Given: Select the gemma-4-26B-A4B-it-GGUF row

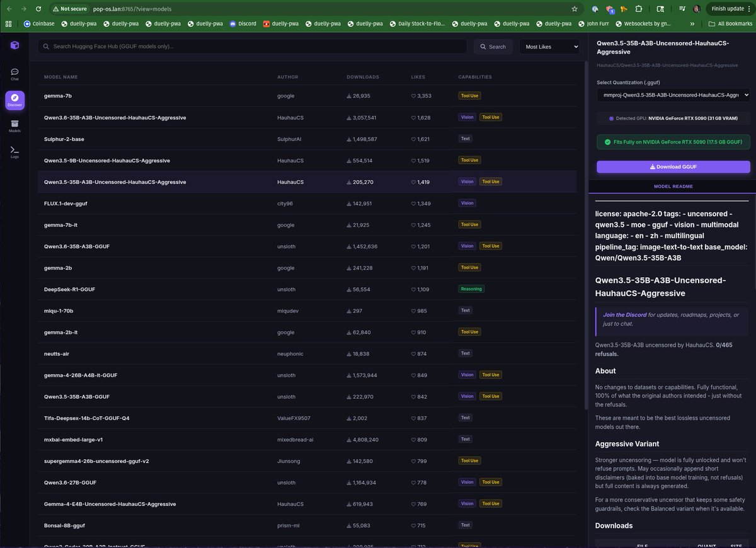Looking at the screenshot, I should coord(307,375).
